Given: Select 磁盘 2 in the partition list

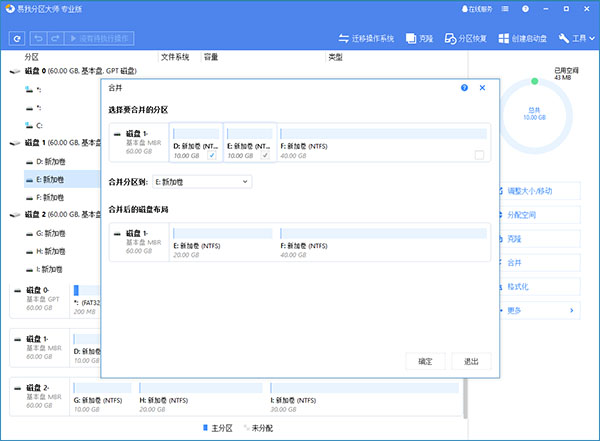Looking at the screenshot, I should pyautogui.click(x=55, y=214).
